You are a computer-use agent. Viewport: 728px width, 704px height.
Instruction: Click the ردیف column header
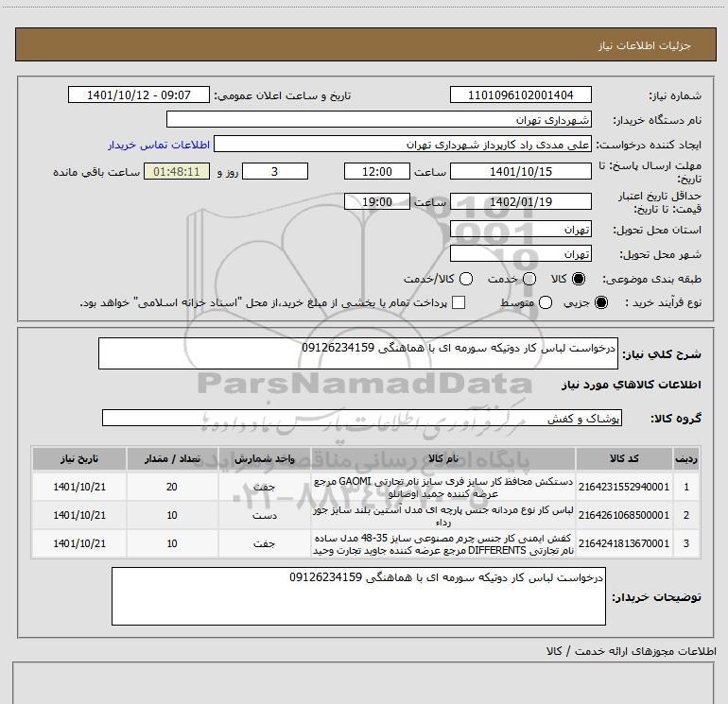(686, 458)
